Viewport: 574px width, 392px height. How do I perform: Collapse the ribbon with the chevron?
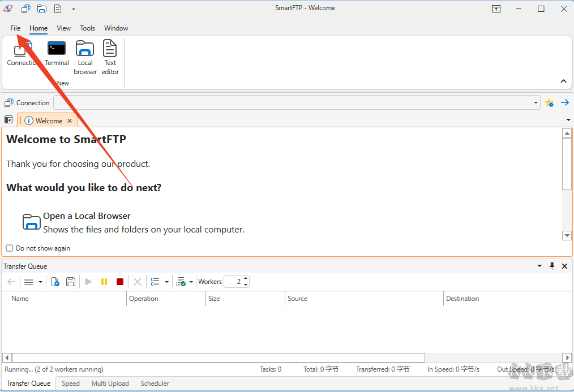563,81
